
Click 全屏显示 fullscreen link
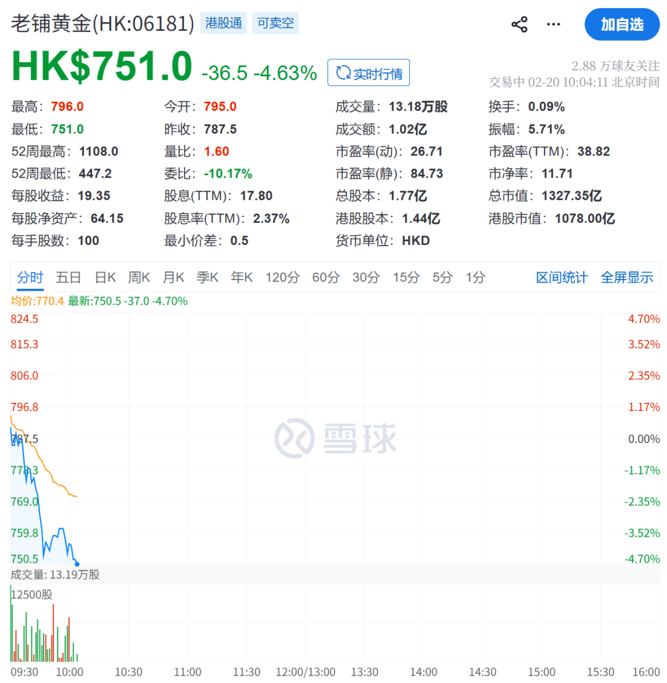coord(627,277)
